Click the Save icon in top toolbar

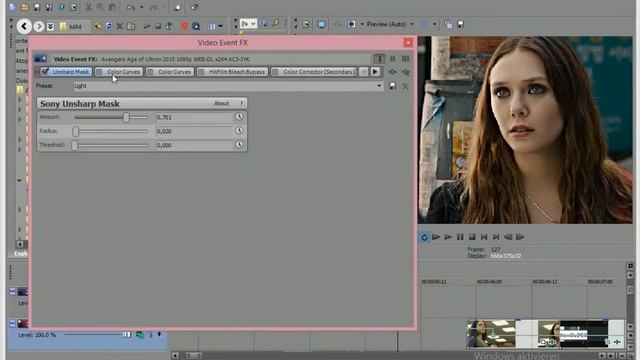click(37, 7)
